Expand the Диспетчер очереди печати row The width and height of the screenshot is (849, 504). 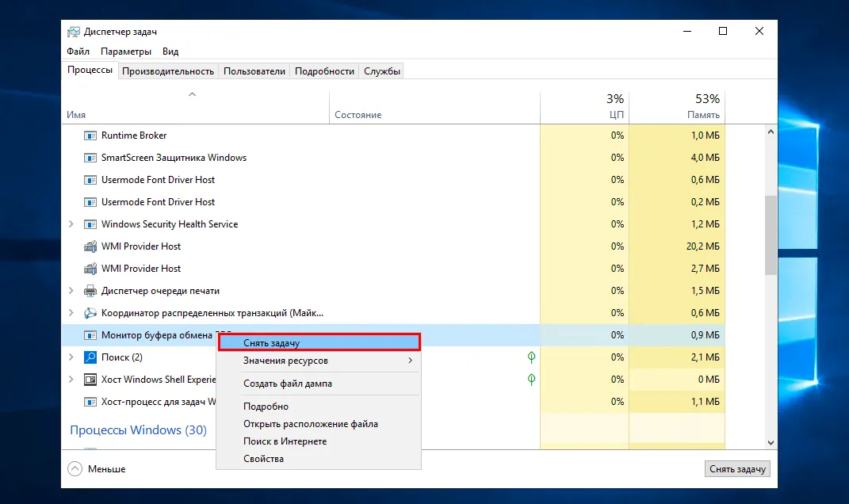71,291
